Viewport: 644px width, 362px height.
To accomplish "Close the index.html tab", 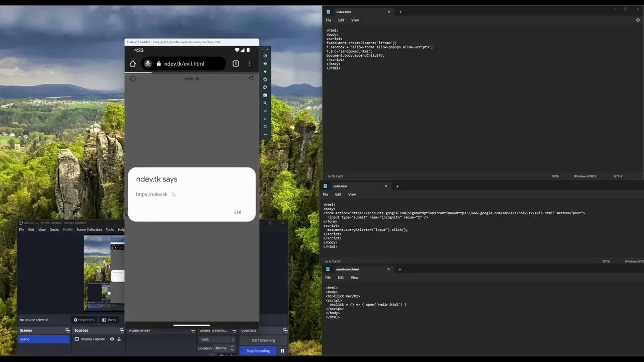I will click(x=388, y=12).
